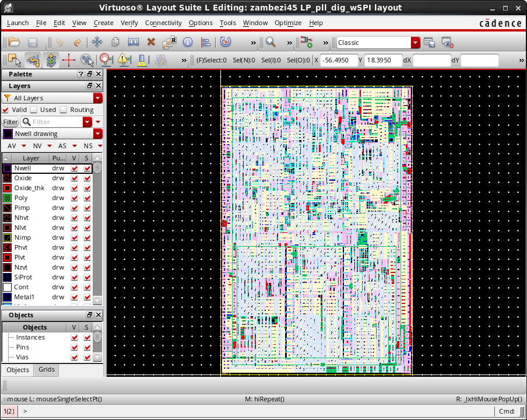Click the red crosshair icon
The width and height of the screenshot is (527, 420).
(69, 60)
